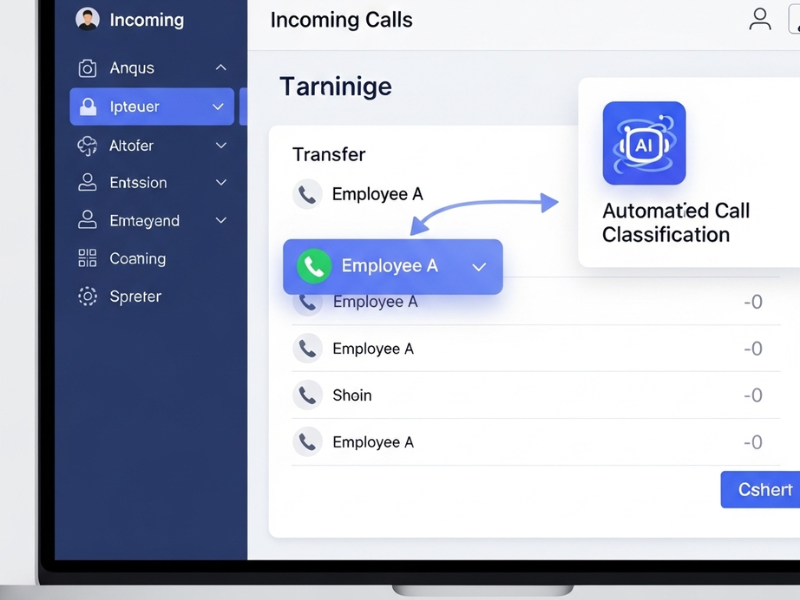This screenshot has width=800, height=600.
Task: Click the Incoming label in sidebar header
Action: (x=146, y=20)
